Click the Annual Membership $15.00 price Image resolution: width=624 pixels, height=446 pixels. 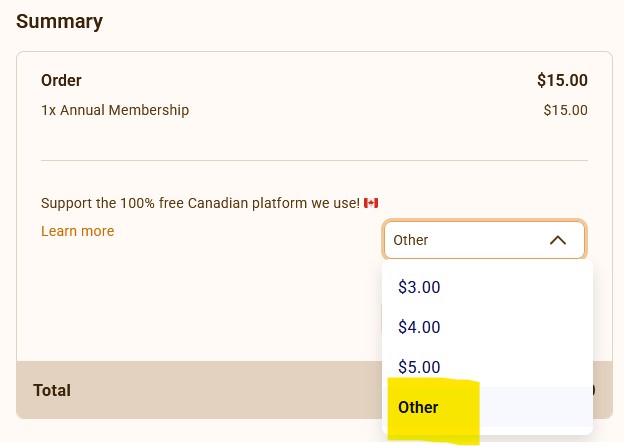565,110
